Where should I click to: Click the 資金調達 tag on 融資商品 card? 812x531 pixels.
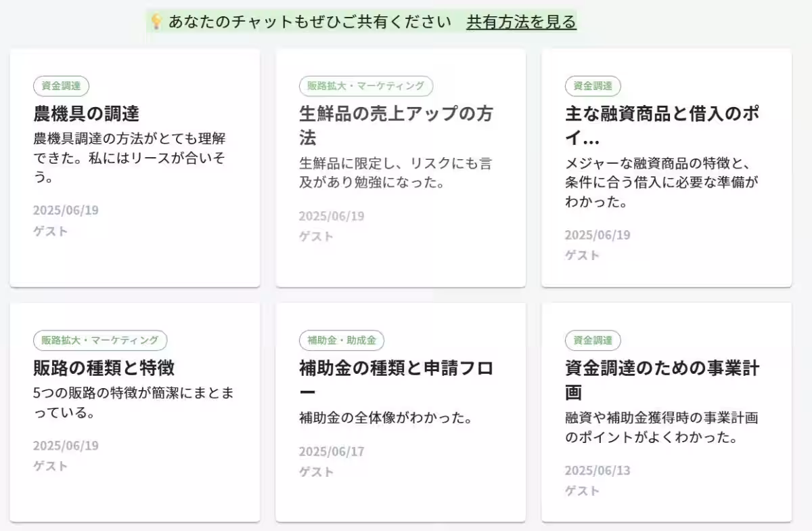593,86
